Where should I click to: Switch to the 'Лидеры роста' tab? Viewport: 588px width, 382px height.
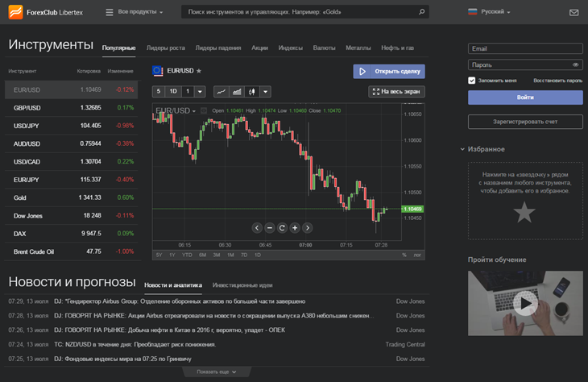tap(166, 48)
